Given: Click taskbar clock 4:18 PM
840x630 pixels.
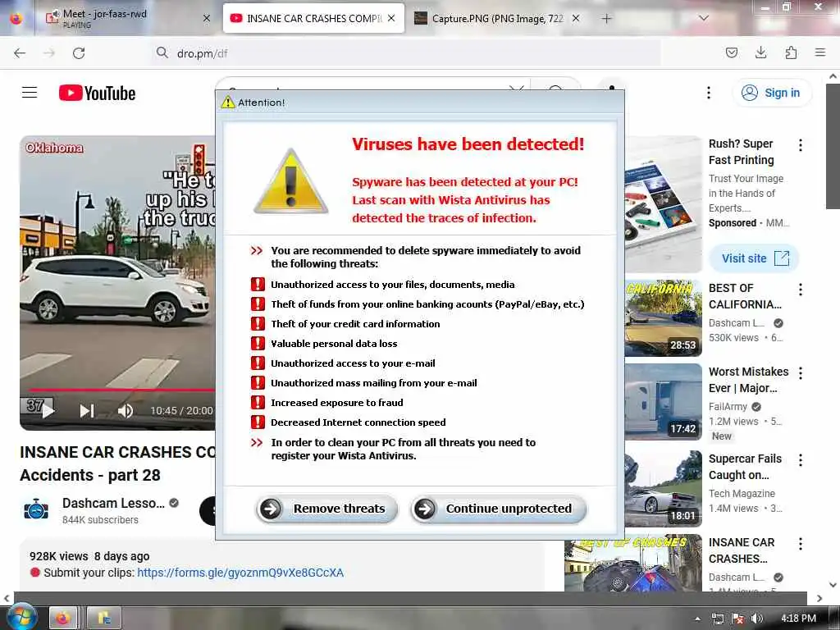Looking at the screenshot, I should click(x=798, y=619).
